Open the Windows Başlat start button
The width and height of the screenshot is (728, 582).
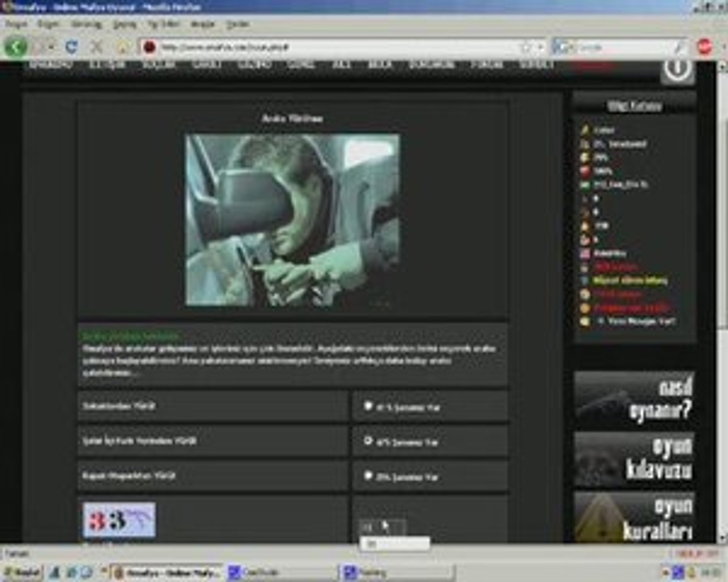click(x=22, y=572)
